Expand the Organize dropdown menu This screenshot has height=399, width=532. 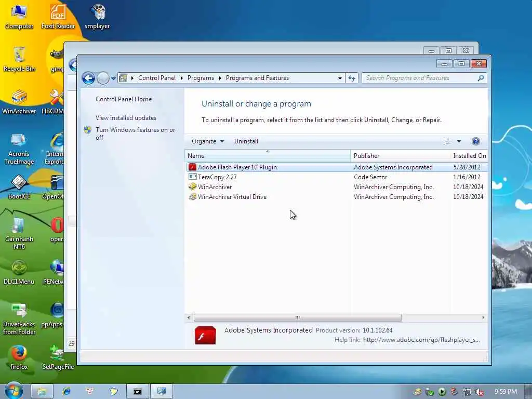tap(208, 141)
